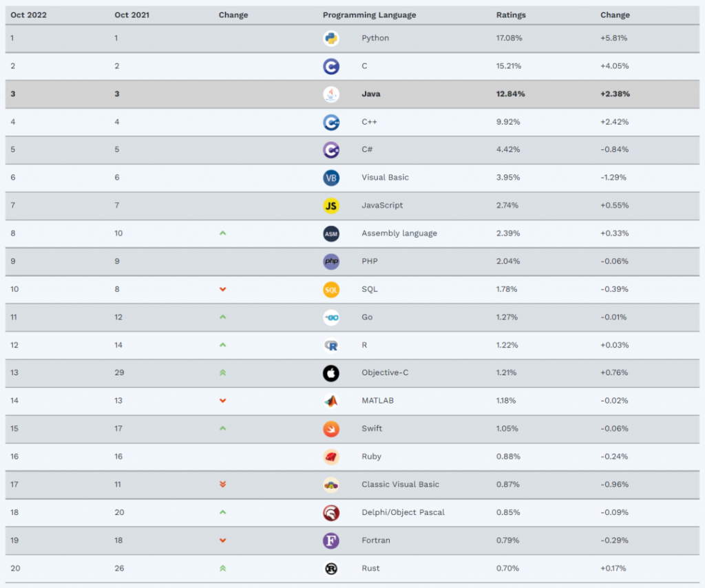Click the Swift bird logo icon
This screenshot has width=705, height=588.
point(331,429)
